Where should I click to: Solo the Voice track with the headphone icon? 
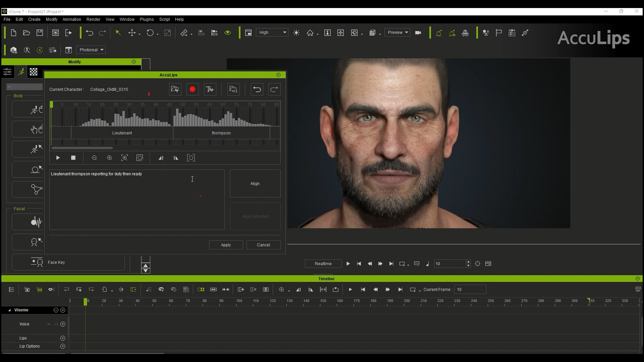click(x=56, y=324)
